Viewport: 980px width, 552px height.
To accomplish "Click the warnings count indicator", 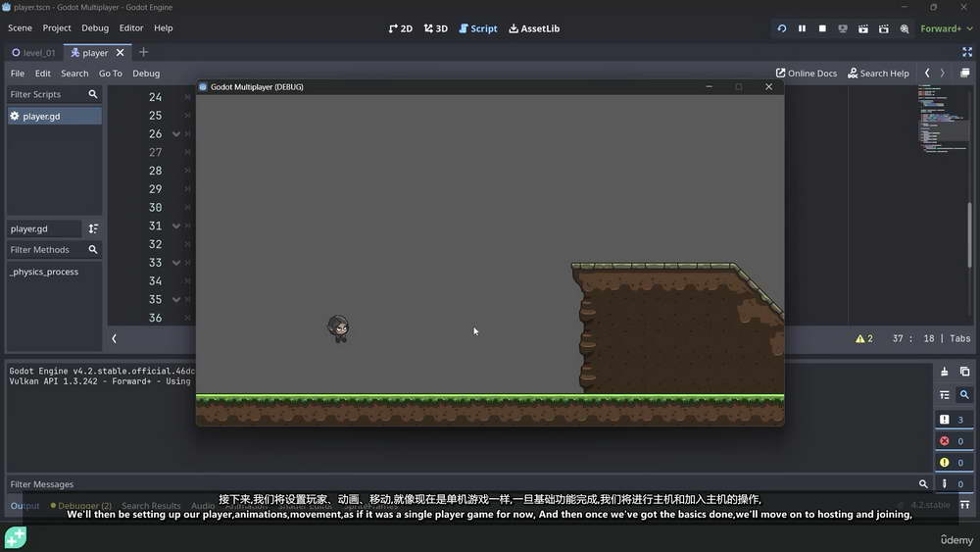I will [863, 339].
